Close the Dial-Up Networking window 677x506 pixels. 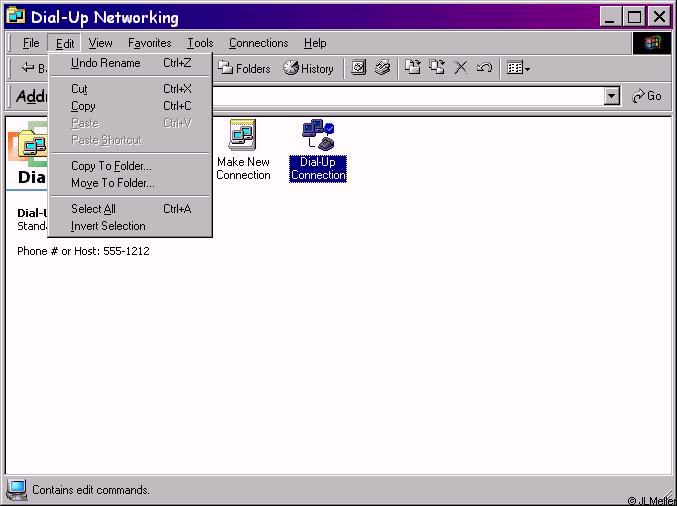(659, 17)
